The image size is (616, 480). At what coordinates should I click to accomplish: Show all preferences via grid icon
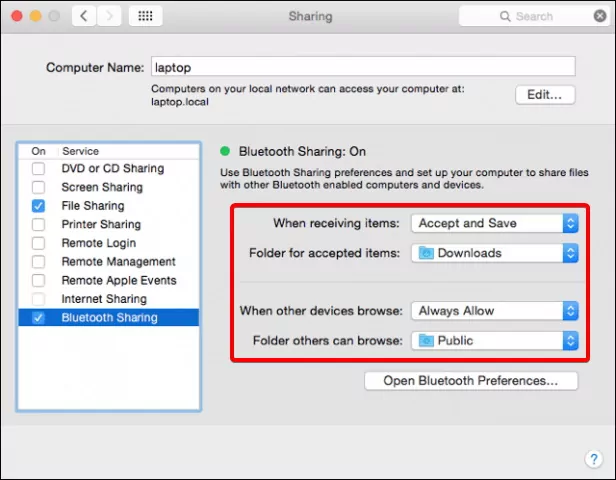[x=145, y=16]
